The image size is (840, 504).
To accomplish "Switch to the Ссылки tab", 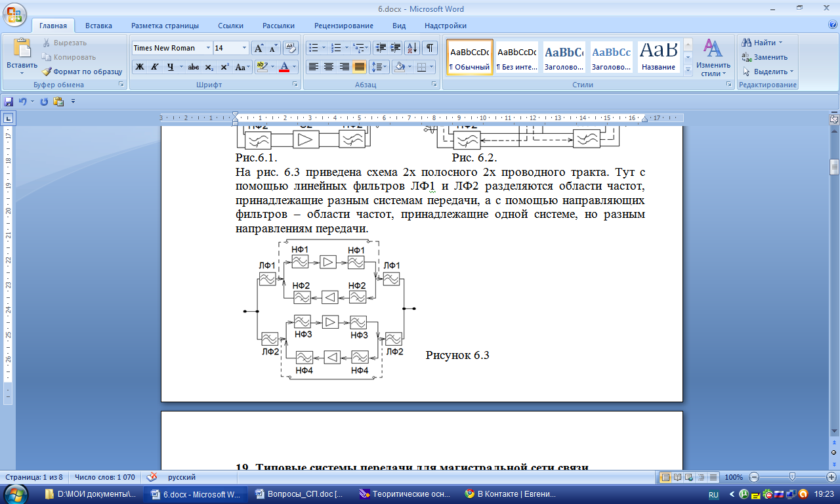I will (231, 26).
